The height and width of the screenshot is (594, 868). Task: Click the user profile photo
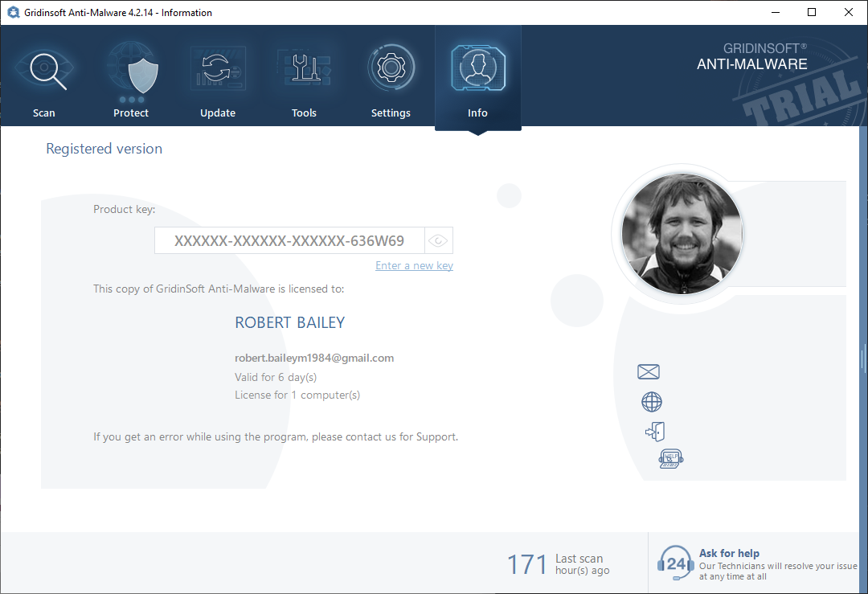(682, 234)
